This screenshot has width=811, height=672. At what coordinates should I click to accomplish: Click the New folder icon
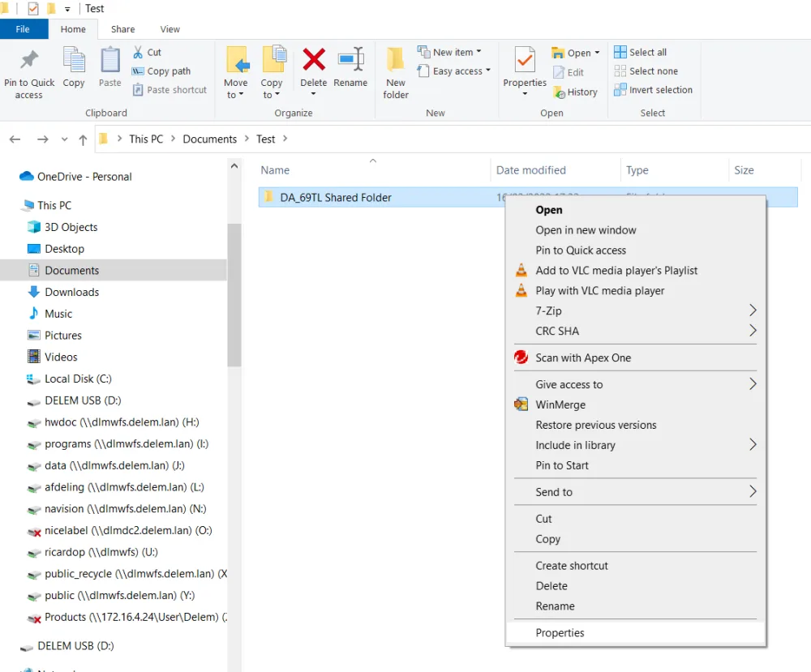tap(396, 59)
